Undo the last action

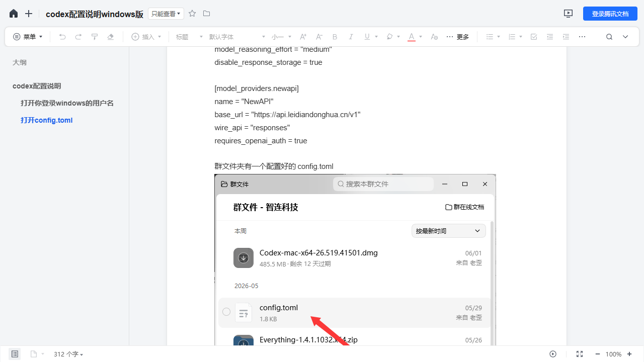click(62, 37)
